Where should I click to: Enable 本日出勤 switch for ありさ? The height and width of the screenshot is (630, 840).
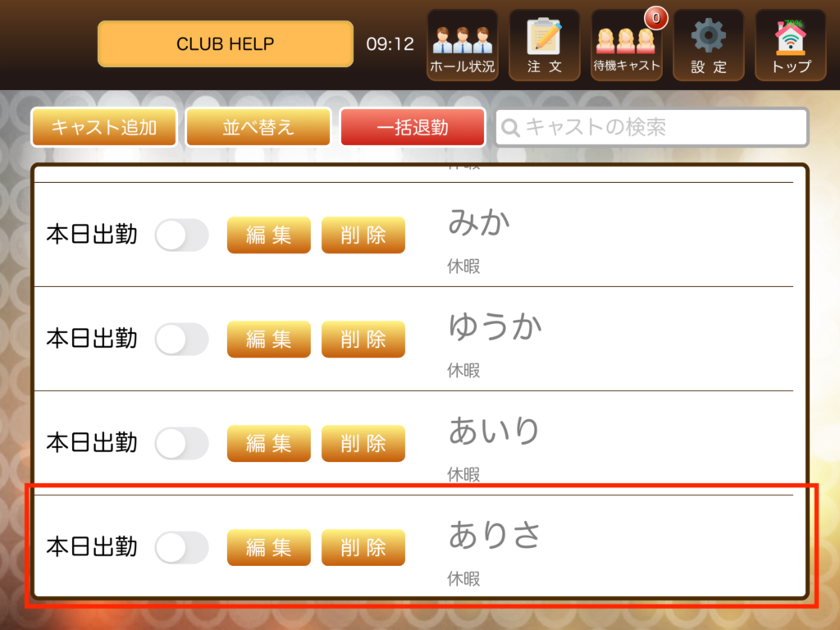click(181, 547)
